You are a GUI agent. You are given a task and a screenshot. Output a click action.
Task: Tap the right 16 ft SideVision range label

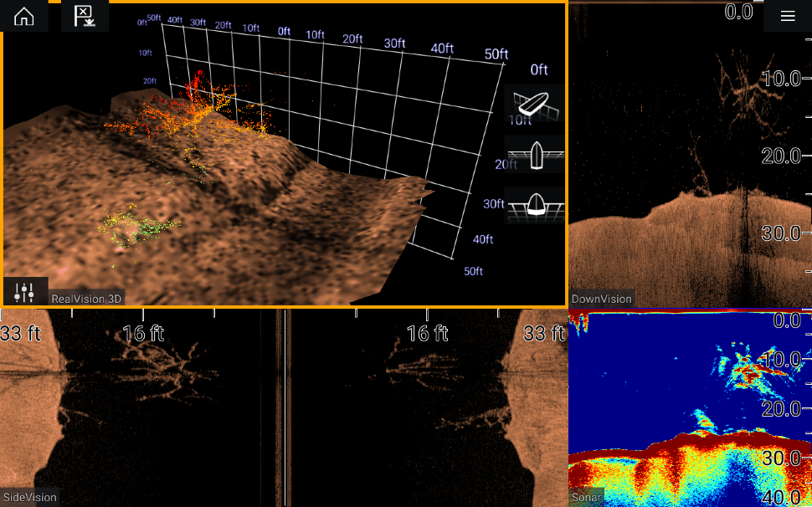(427, 334)
